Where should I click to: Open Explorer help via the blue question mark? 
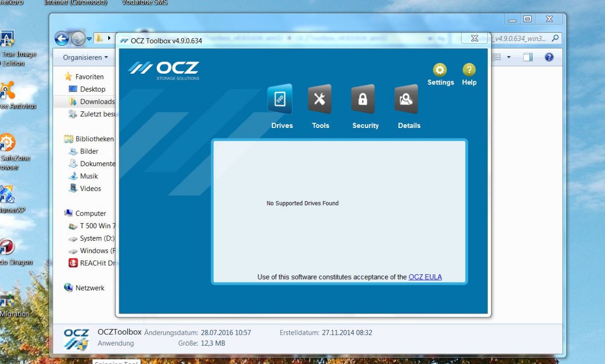click(x=549, y=57)
